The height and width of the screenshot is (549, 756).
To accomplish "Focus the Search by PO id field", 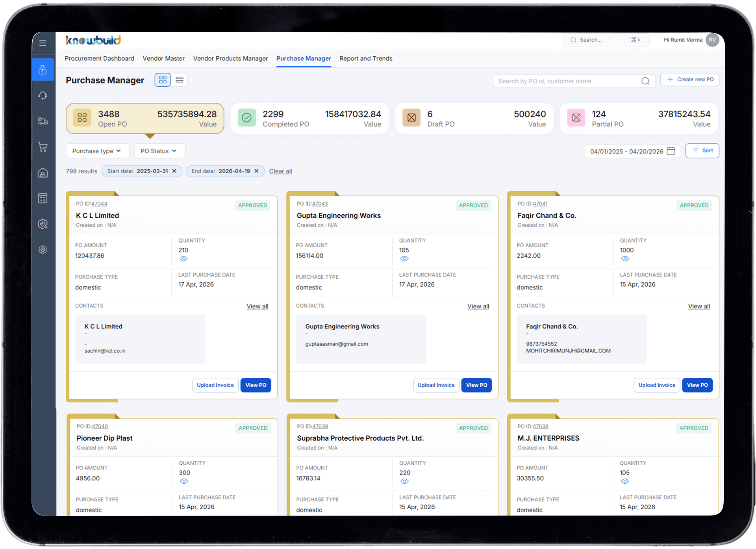I will tap(574, 81).
